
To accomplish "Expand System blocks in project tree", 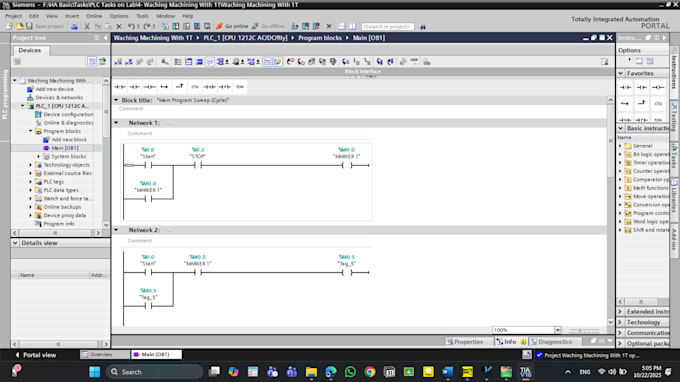I will 39,157.
